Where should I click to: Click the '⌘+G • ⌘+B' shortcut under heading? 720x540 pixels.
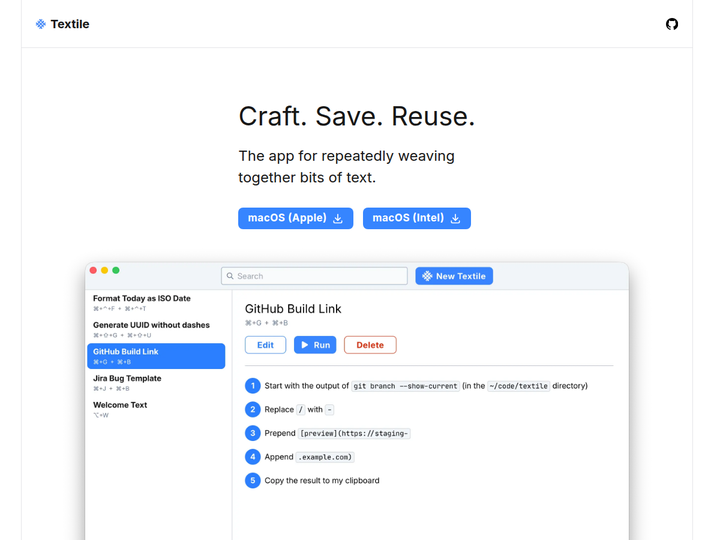tap(266, 323)
